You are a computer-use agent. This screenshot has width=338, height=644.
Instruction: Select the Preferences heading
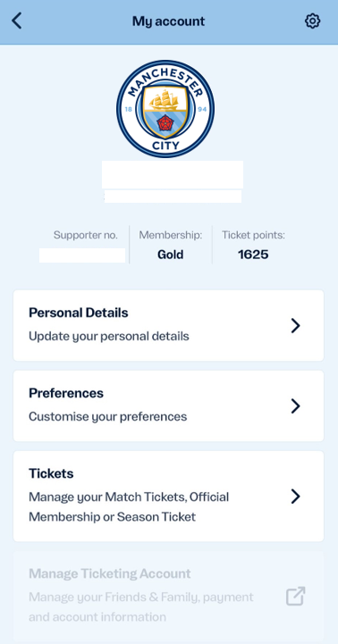66,393
